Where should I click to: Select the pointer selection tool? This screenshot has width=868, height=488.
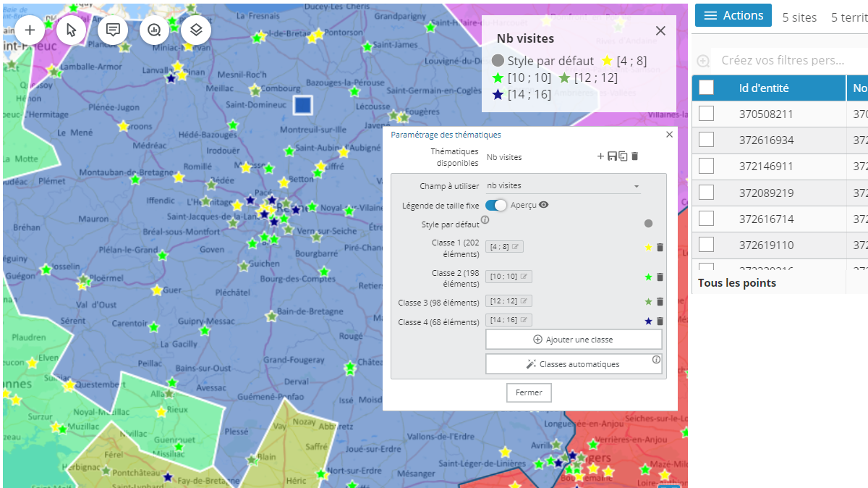71,30
